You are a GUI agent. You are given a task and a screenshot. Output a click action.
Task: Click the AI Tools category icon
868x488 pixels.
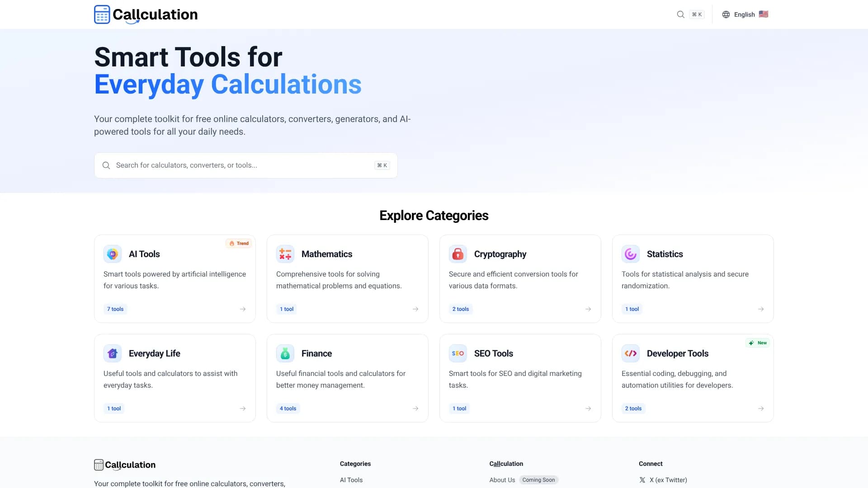pyautogui.click(x=113, y=254)
